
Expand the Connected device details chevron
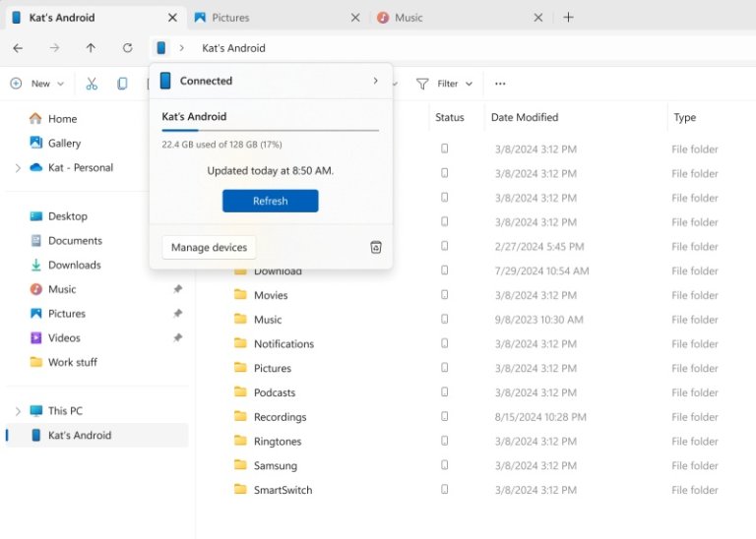click(376, 81)
